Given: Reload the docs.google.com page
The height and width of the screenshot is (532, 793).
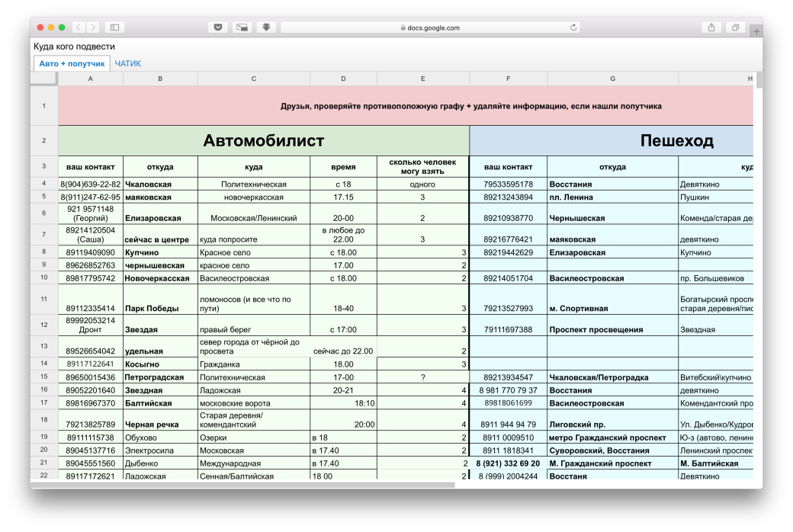Looking at the screenshot, I should [x=573, y=27].
